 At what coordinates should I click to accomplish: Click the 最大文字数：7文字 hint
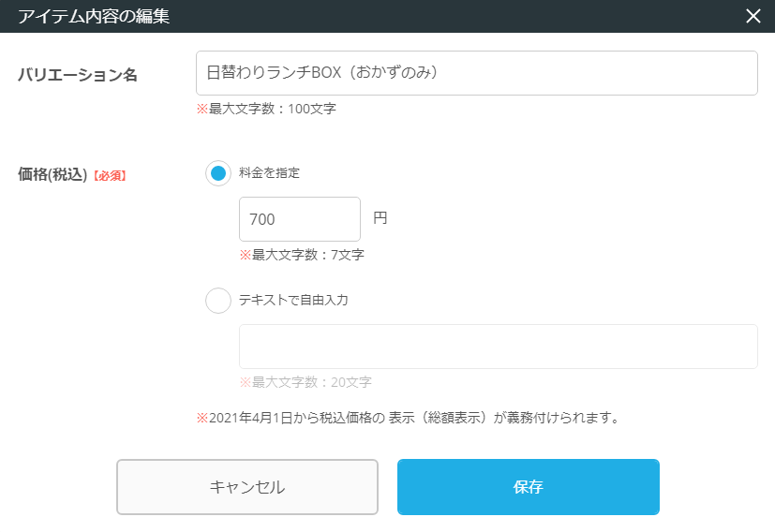coord(302,255)
